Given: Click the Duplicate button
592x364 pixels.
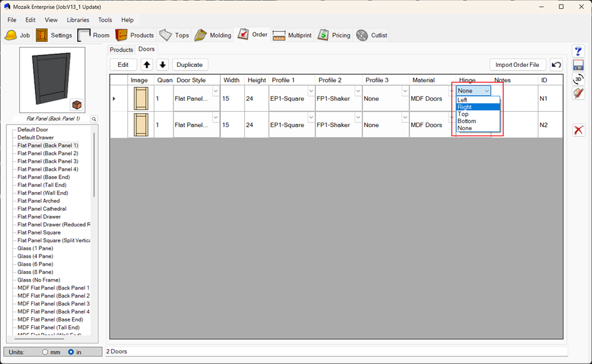Looking at the screenshot, I should (x=190, y=65).
